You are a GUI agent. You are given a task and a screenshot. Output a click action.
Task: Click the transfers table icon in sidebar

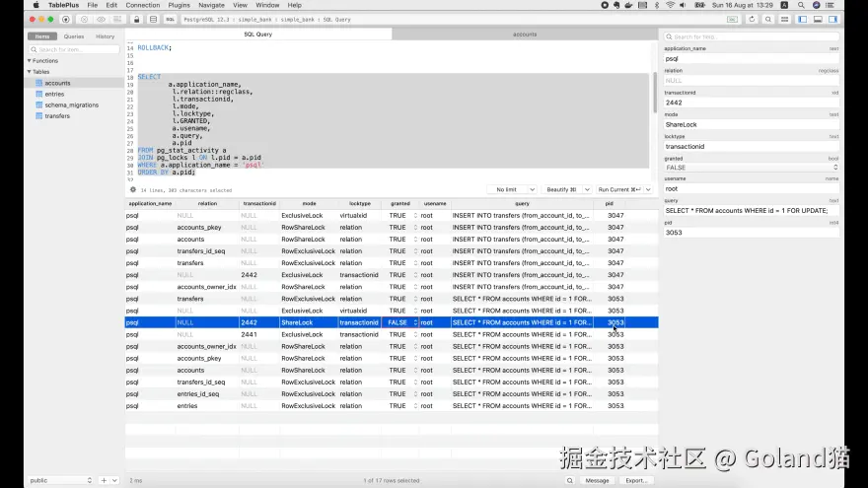[38, 116]
